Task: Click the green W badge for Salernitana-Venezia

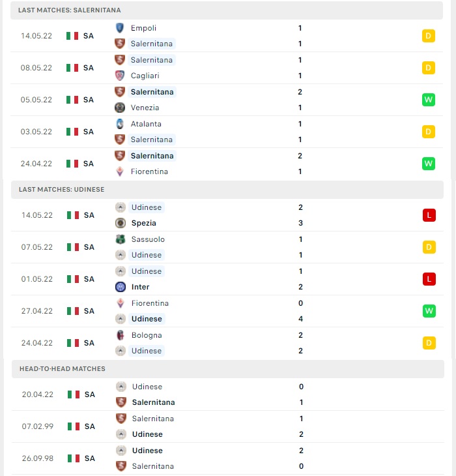Action: tap(429, 100)
